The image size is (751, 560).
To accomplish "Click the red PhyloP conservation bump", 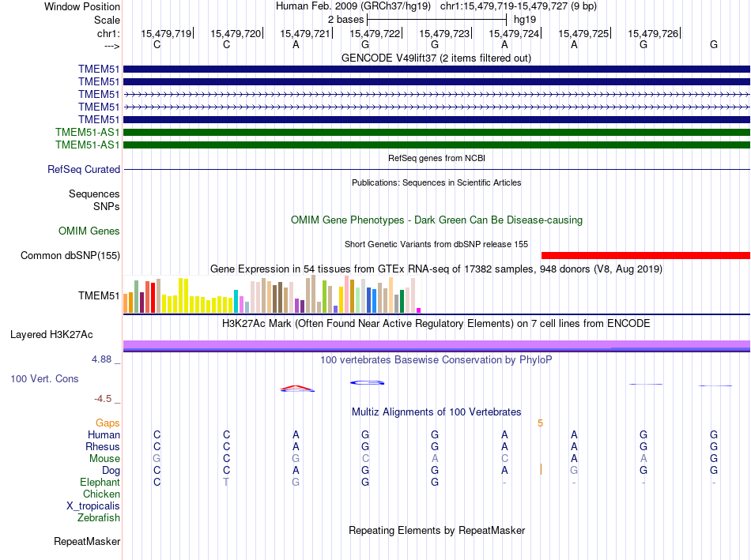I will (x=297, y=389).
